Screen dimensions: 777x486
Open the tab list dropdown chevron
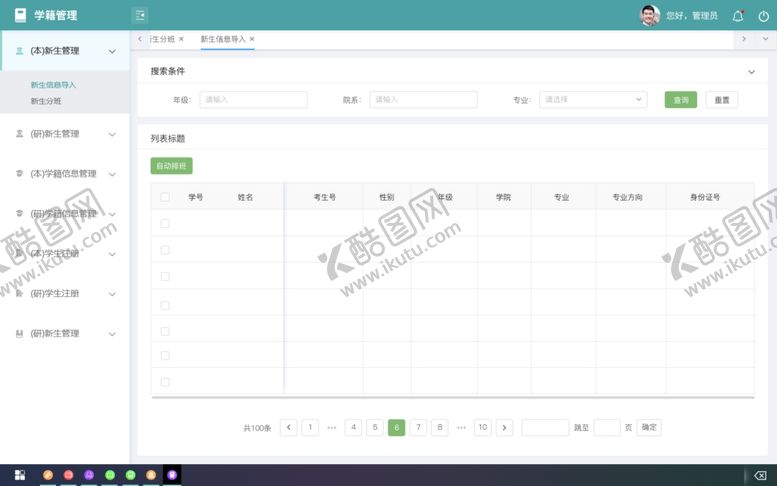[765, 39]
